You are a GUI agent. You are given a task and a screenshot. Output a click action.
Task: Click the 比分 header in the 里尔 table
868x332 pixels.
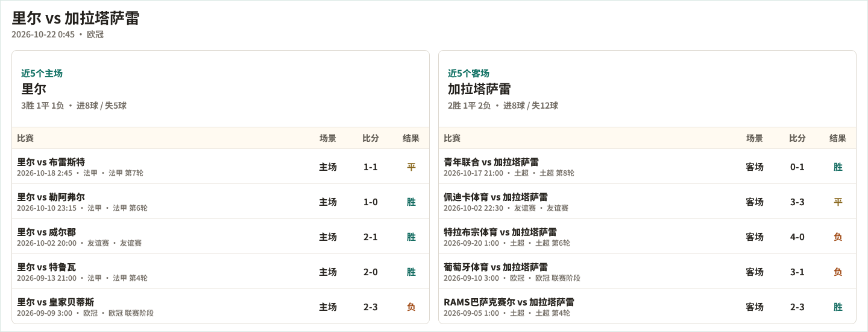[x=371, y=138]
